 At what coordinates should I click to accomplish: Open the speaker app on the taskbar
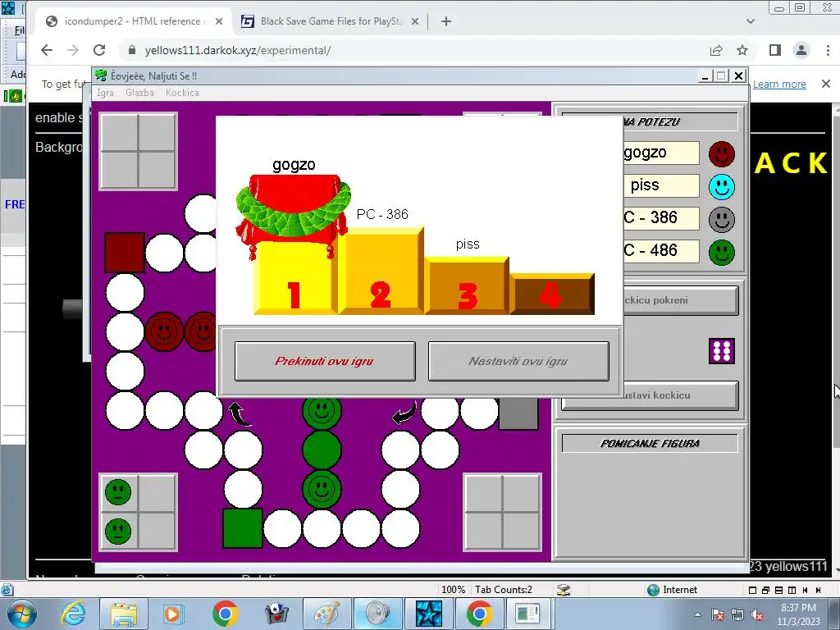[x=378, y=614]
